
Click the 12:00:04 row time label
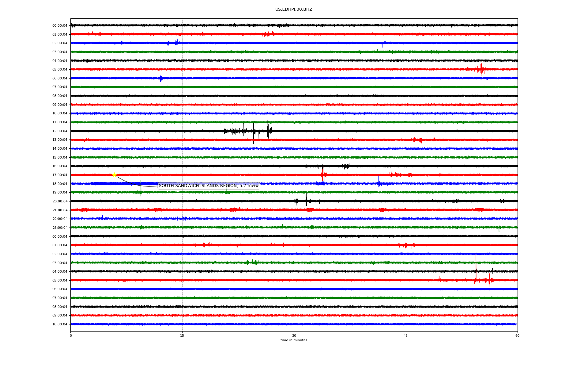click(x=60, y=131)
